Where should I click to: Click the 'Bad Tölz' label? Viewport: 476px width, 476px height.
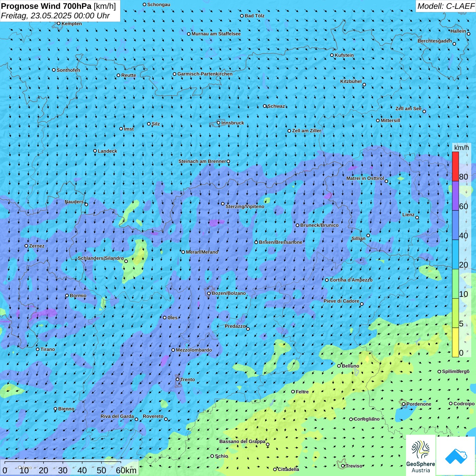[255, 16]
